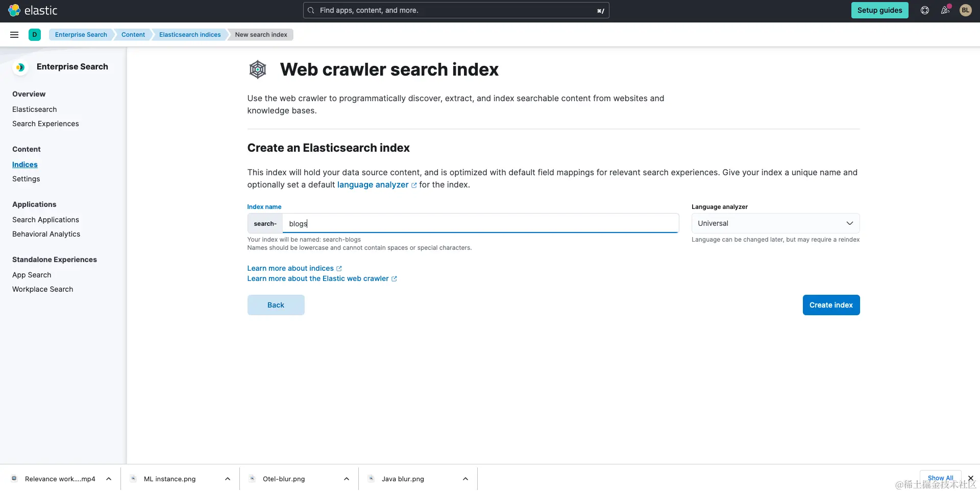Image resolution: width=980 pixels, height=493 pixels.
Task: Expand options for ML instance.png download
Action: pos(228,479)
